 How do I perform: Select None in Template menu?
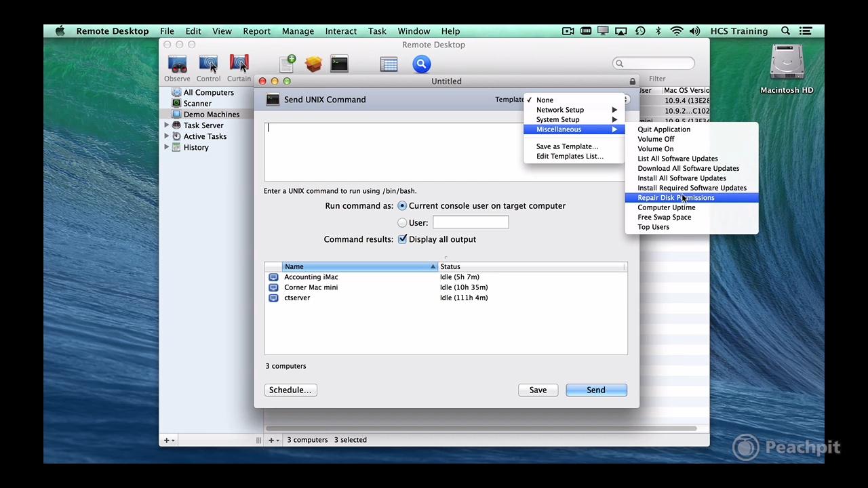[x=574, y=100]
